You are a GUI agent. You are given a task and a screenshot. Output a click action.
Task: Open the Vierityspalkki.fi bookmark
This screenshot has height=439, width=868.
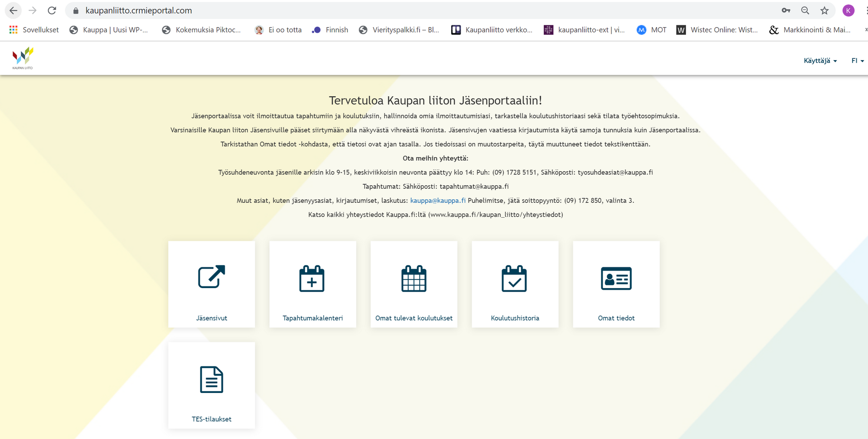[399, 30]
